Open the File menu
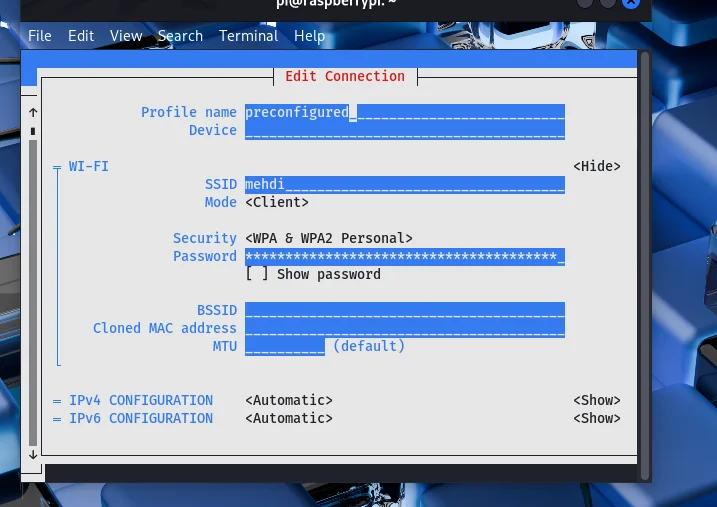Viewport: 717px width, 507px height. click(39, 36)
